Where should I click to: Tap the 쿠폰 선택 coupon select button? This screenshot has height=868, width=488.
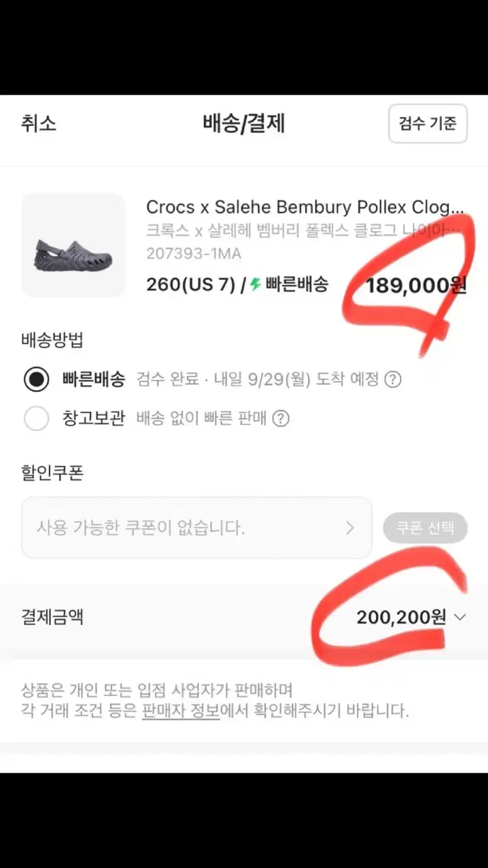click(x=425, y=527)
